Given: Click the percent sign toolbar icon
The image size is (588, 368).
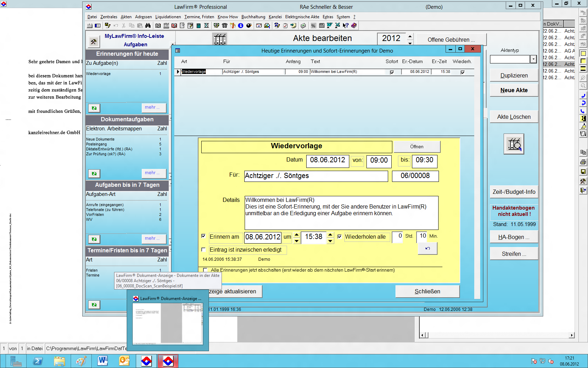Looking at the screenshot, I should coord(313,26).
